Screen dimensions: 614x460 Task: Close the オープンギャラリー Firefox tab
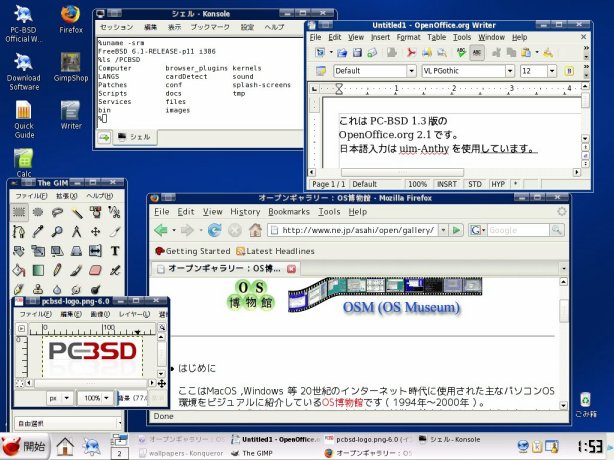(292, 269)
